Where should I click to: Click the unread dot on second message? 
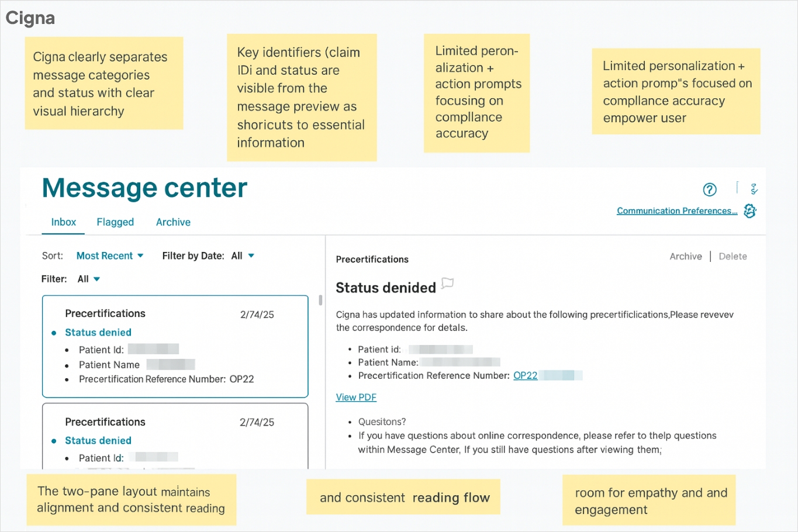click(x=54, y=441)
